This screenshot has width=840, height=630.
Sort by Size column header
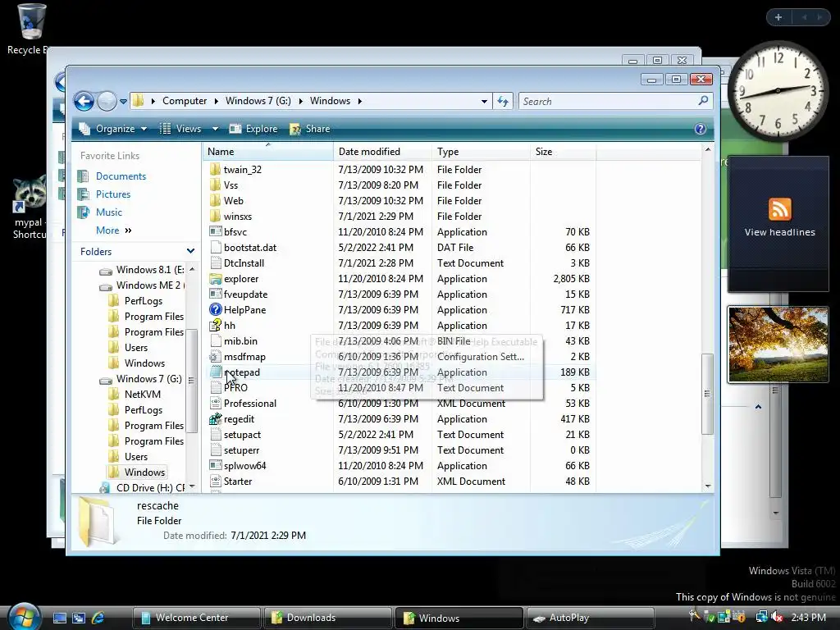[563, 152]
